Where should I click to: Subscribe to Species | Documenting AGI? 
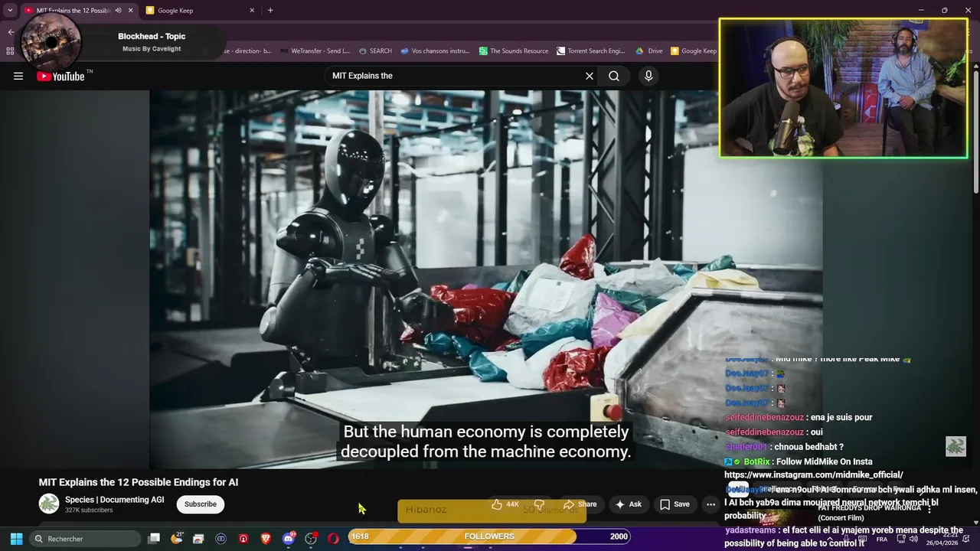click(201, 504)
